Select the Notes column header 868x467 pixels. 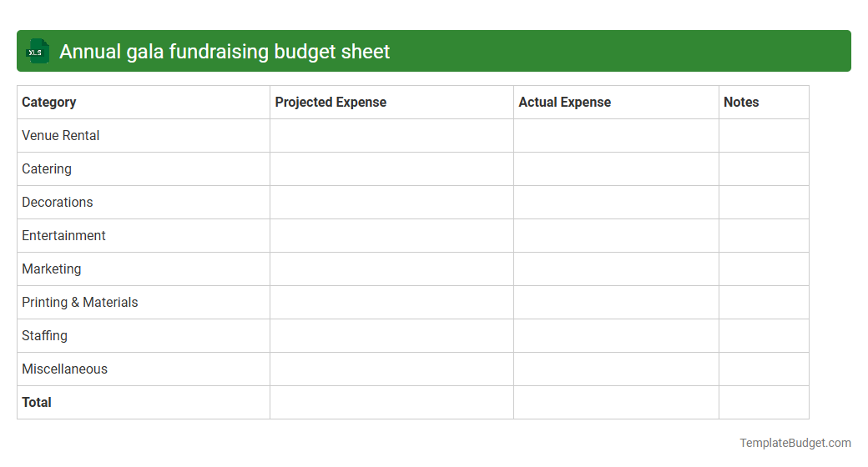click(x=764, y=103)
